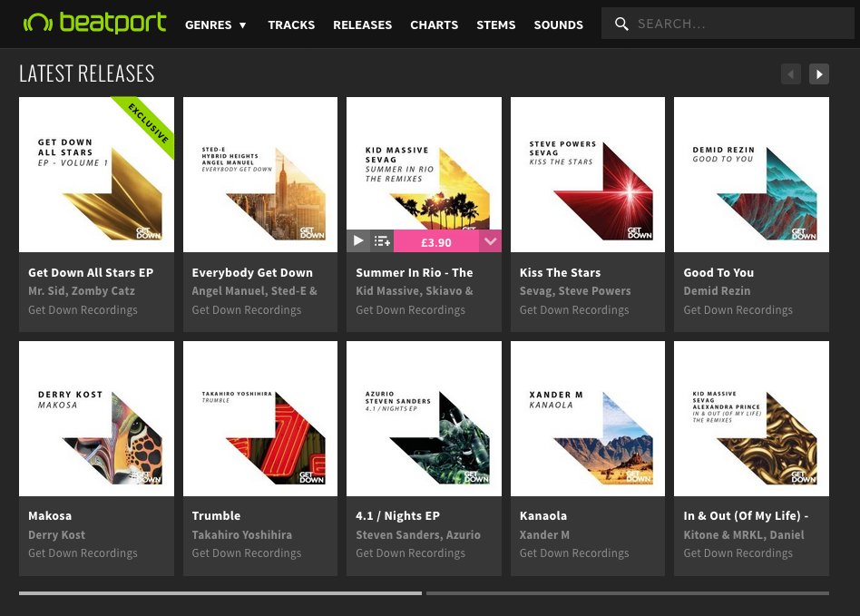Open Kiss The Stars title link

tap(560, 273)
